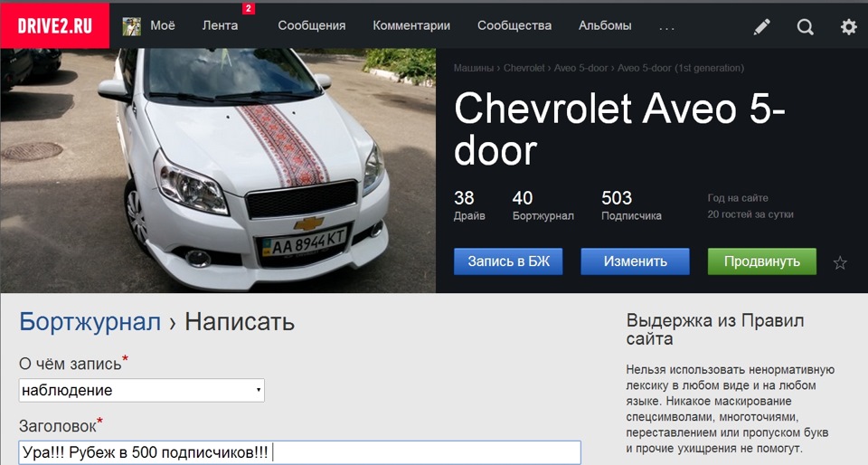Click the Запись в БЖ button
Viewport: 868px width, 465px height.
508,261
